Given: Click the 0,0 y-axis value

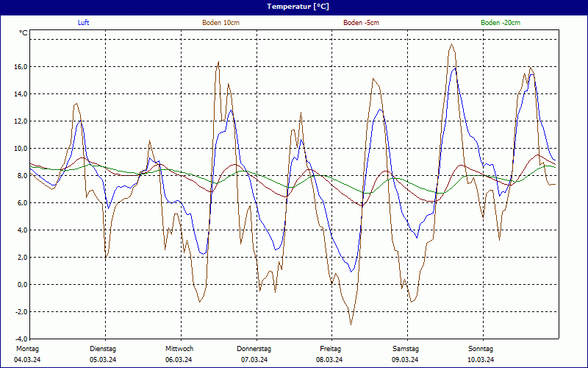Looking at the screenshot, I should (23, 285).
